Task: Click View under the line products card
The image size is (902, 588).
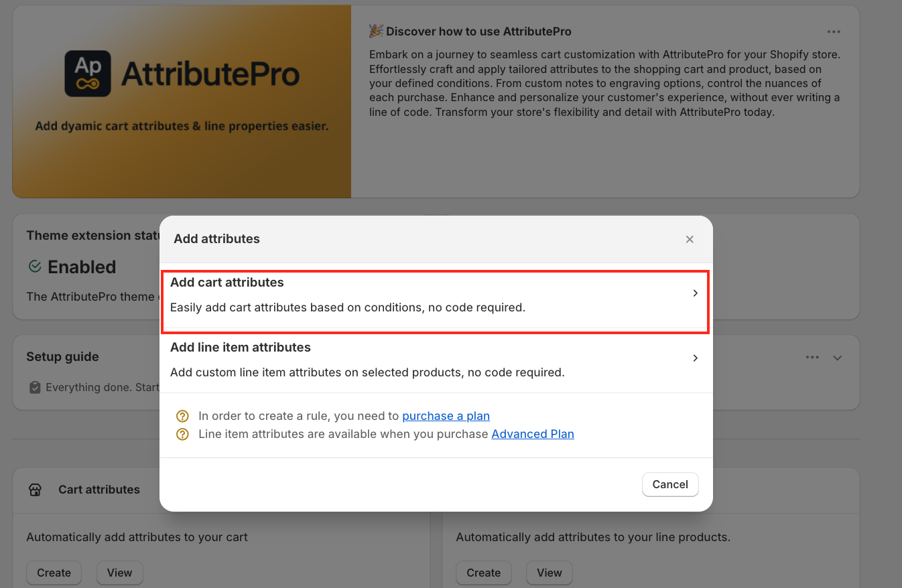Action: pos(549,573)
